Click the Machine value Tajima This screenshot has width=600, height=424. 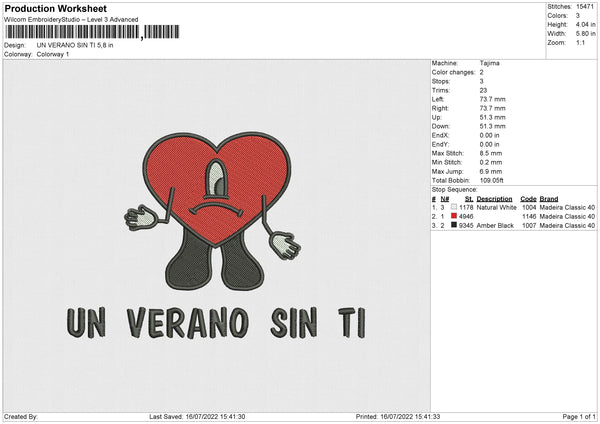point(489,63)
